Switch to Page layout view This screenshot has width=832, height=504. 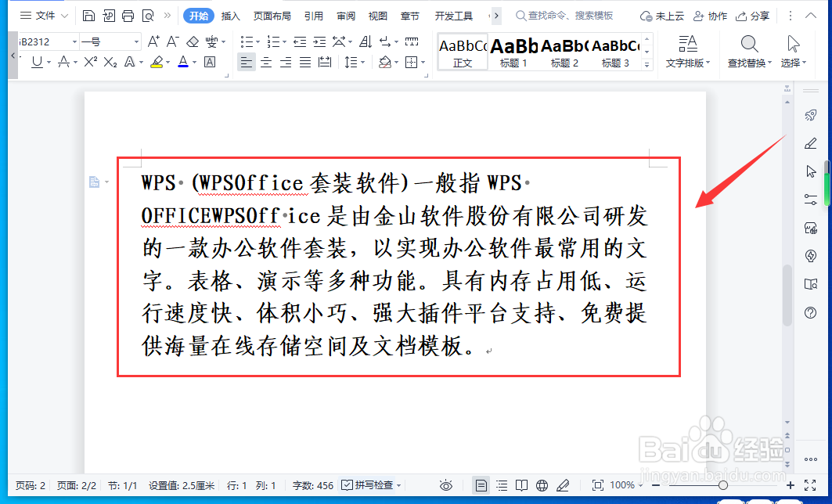481,485
